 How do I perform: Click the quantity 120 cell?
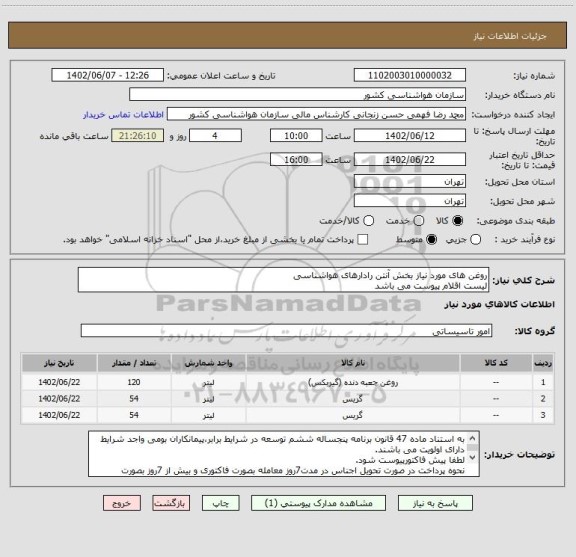coord(134,382)
